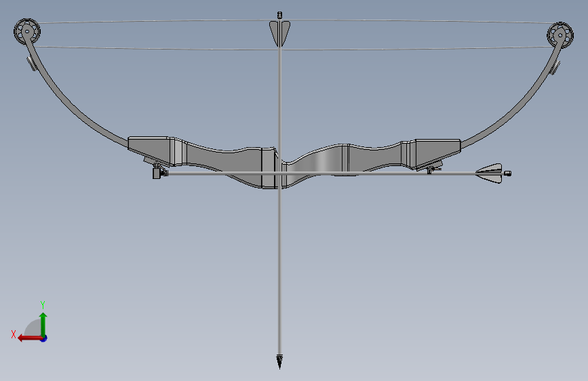Screen dimensions: 588x381
Task: Select the horizontal arrow's nock end
Action: [x=507, y=174]
